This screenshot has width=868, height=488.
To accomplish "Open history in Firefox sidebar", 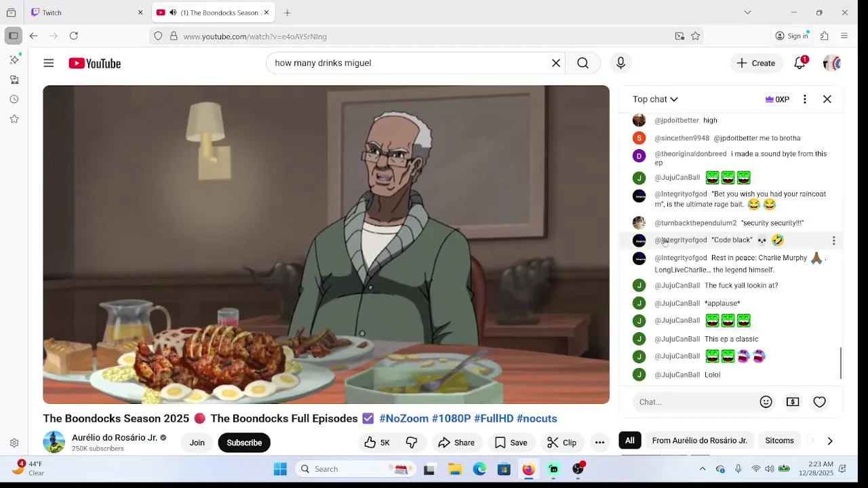I will pyautogui.click(x=14, y=99).
